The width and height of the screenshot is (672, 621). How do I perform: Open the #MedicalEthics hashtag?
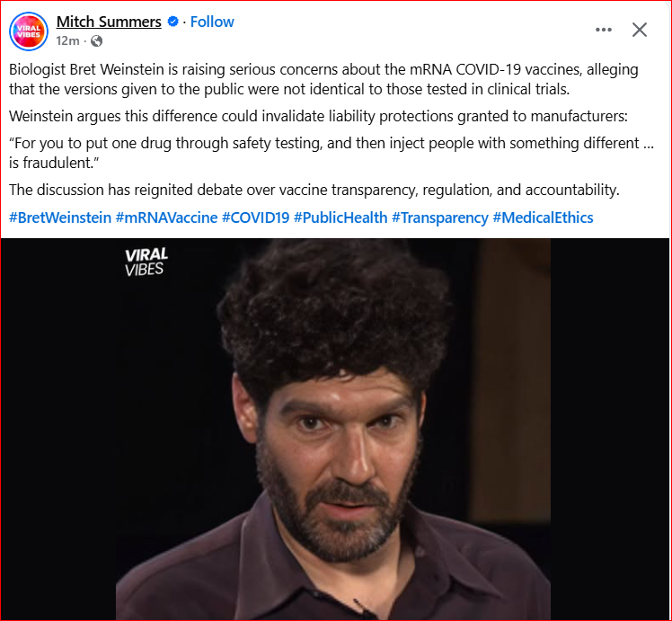pos(543,217)
